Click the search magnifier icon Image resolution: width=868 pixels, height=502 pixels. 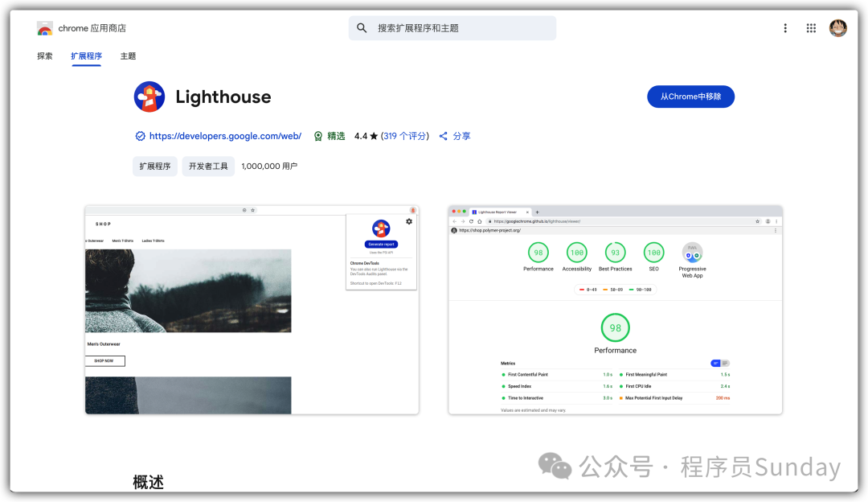click(362, 28)
